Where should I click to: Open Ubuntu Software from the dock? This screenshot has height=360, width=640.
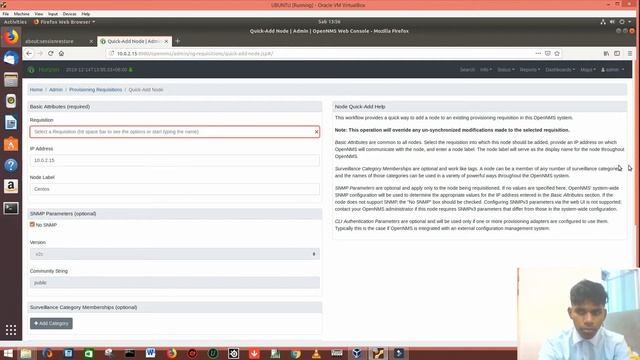[x=11, y=144]
